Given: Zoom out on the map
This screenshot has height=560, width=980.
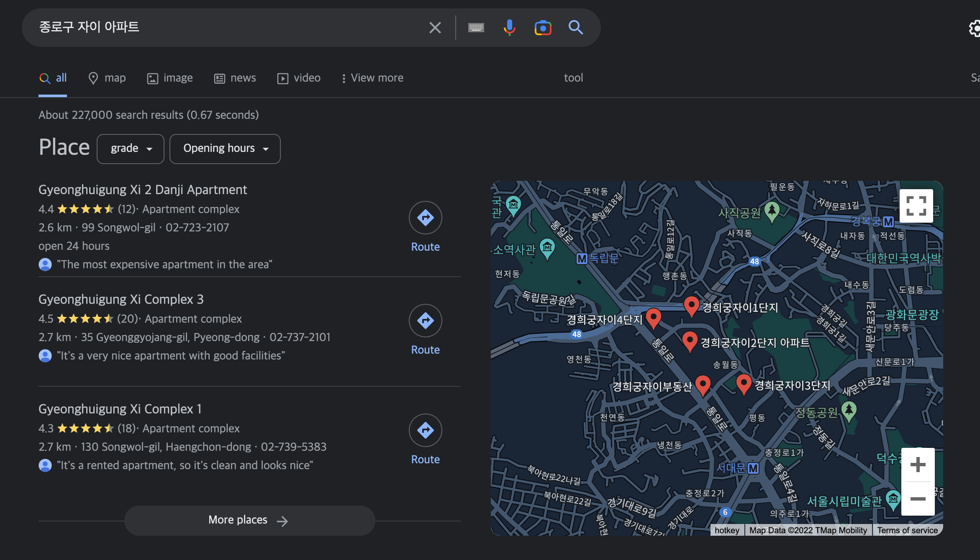Looking at the screenshot, I should tap(918, 498).
